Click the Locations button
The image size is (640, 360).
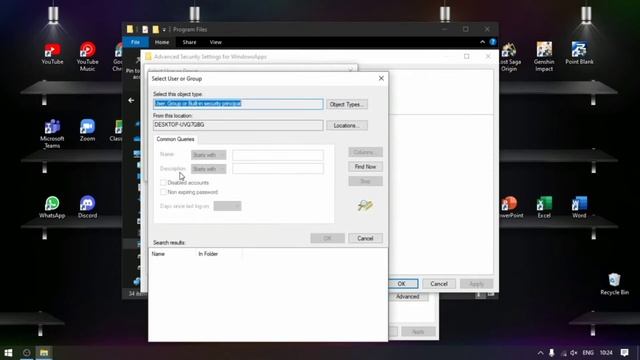tap(347, 125)
